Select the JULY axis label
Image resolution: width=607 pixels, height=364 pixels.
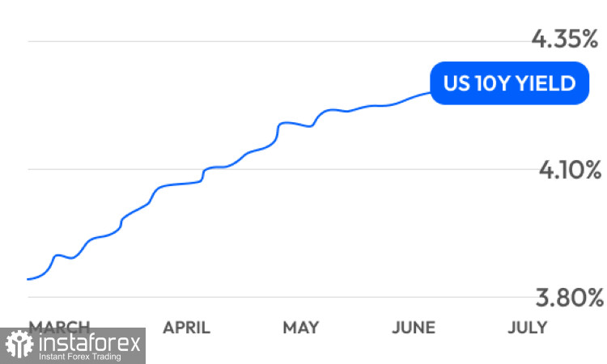tap(528, 328)
